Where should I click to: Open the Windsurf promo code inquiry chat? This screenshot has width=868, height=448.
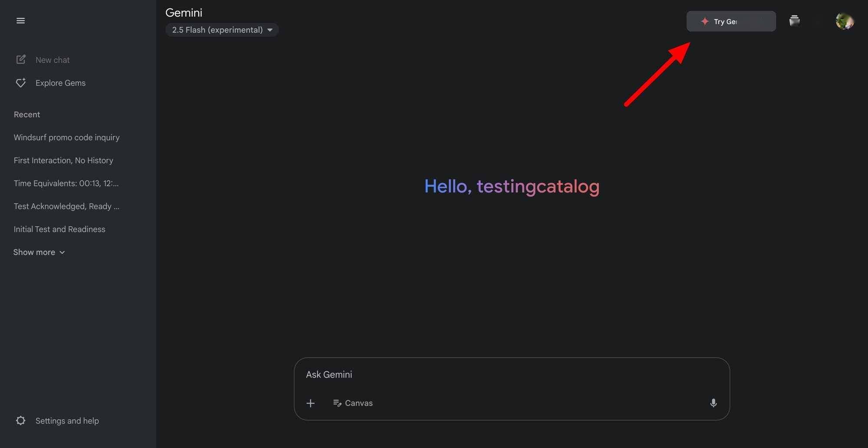click(66, 137)
